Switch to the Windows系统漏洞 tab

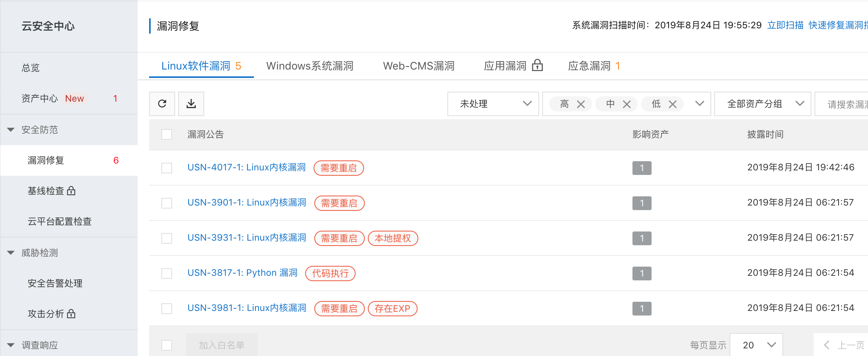pos(310,65)
